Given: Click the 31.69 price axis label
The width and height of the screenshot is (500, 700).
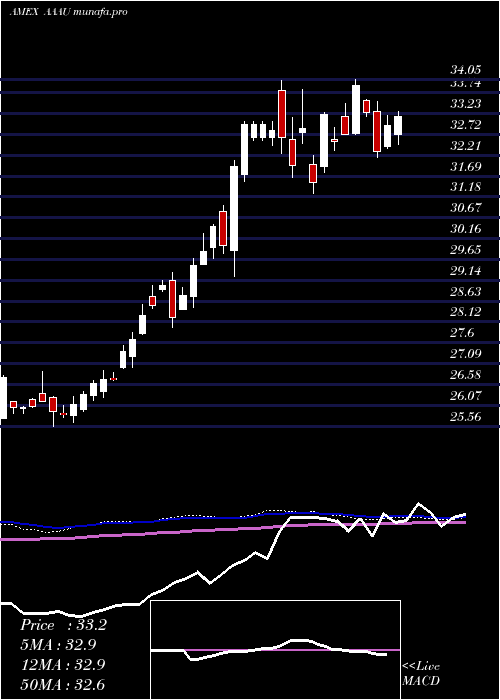Looking at the screenshot, I should tap(465, 167).
